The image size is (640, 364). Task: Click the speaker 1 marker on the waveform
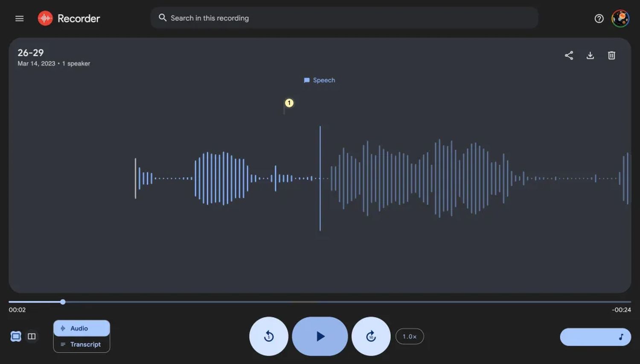(x=289, y=103)
